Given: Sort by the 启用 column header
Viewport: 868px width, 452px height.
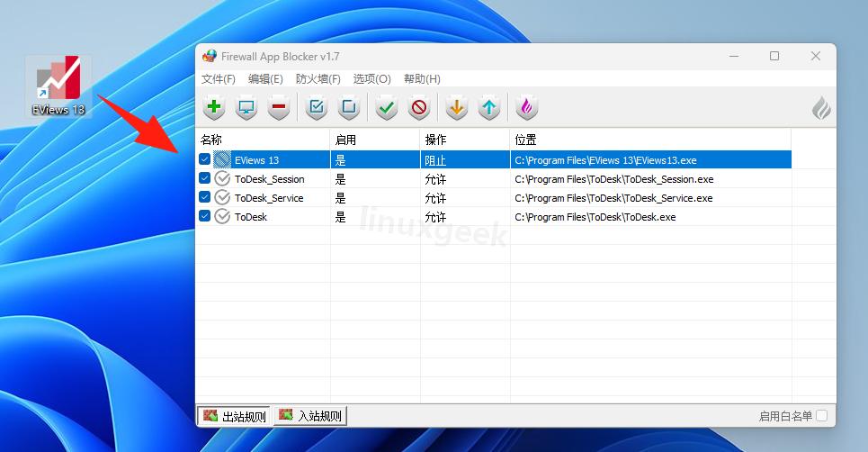Looking at the screenshot, I should [x=375, y=140].
